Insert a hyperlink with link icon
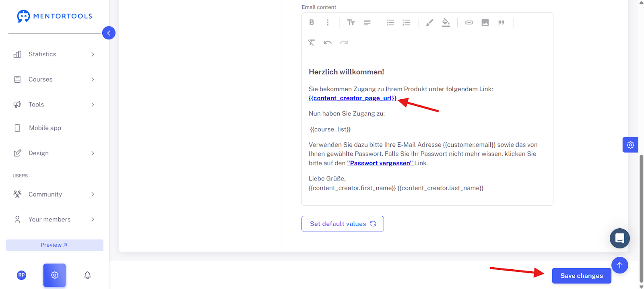 [x=469, y=23]
